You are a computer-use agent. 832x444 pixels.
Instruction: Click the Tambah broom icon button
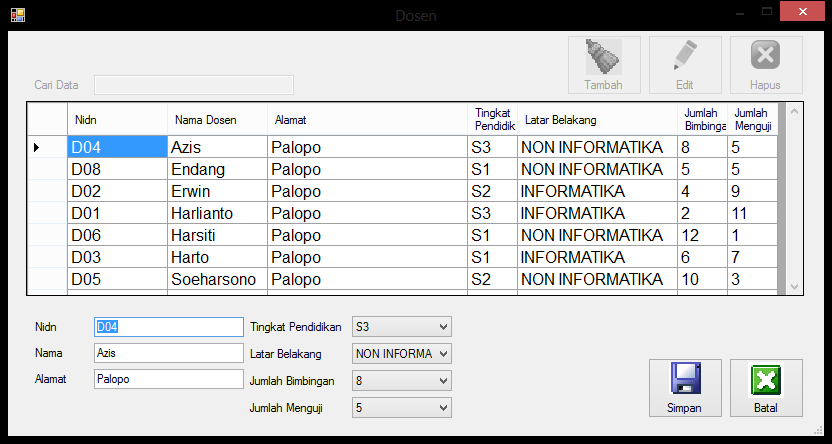pos(603,65)
